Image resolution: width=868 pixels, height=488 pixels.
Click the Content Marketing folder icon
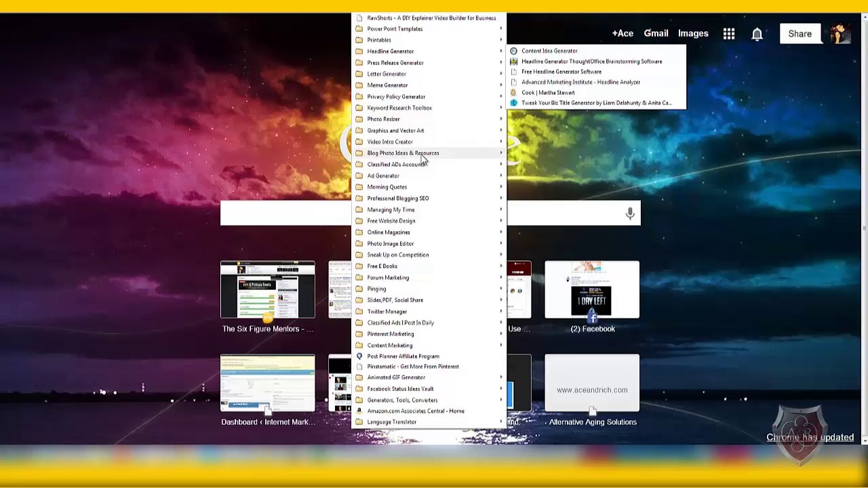point(359,346)
